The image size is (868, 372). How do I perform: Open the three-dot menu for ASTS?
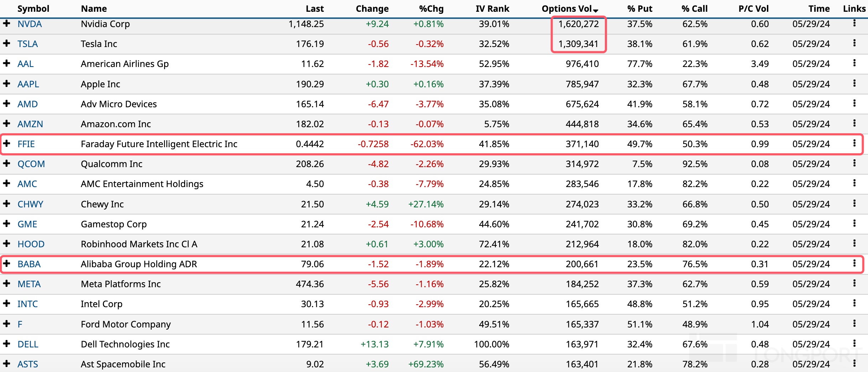(854, 364)
